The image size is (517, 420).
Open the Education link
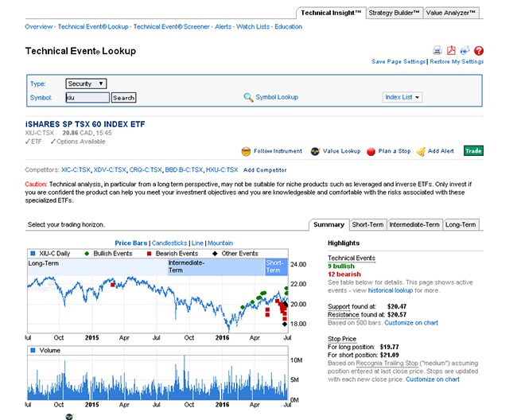click(x=288, y=27)
